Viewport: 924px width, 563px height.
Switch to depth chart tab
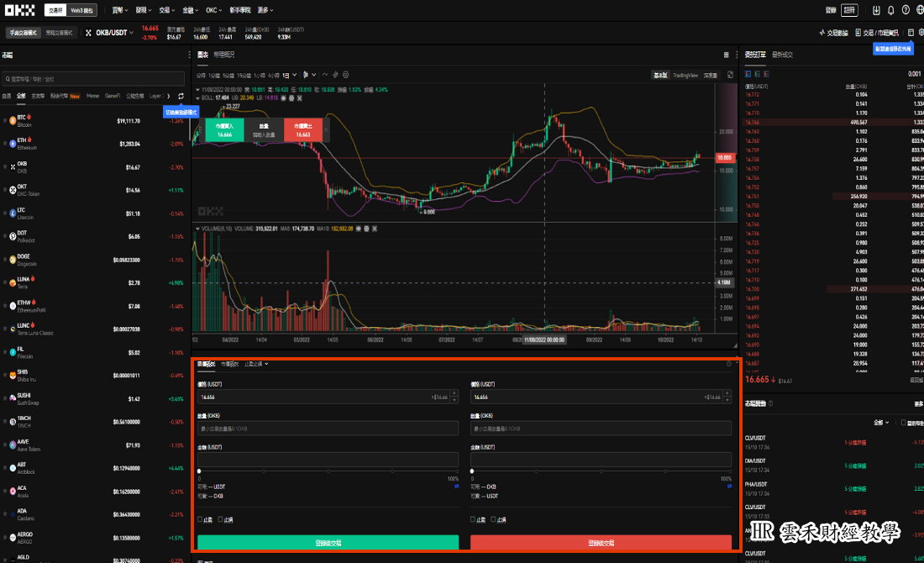[710, 75]
